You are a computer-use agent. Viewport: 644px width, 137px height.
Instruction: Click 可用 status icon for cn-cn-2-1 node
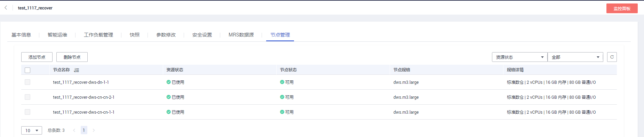pyautogui.click(x=282, y=97)
